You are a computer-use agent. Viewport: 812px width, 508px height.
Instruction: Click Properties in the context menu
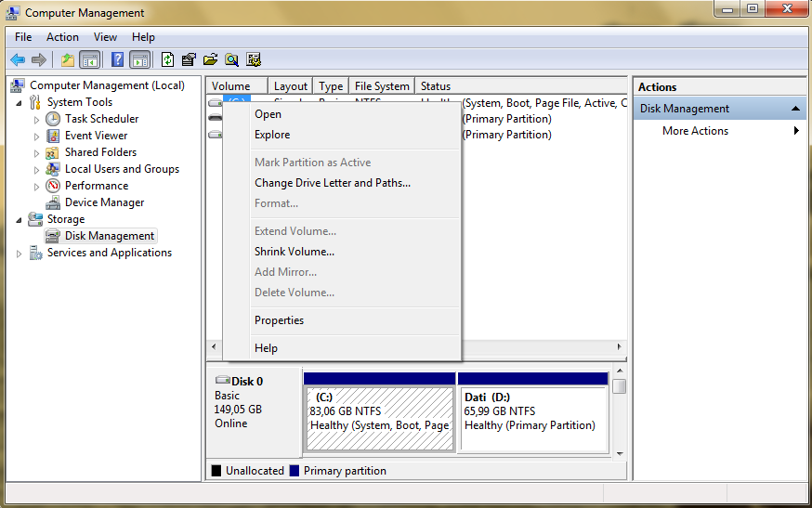point(279,320)
